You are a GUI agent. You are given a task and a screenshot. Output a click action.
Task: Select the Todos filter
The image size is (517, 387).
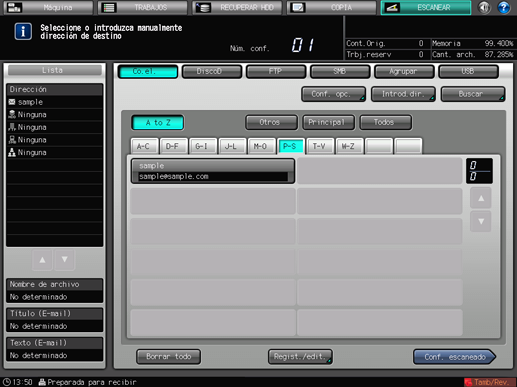coord(386,122)
